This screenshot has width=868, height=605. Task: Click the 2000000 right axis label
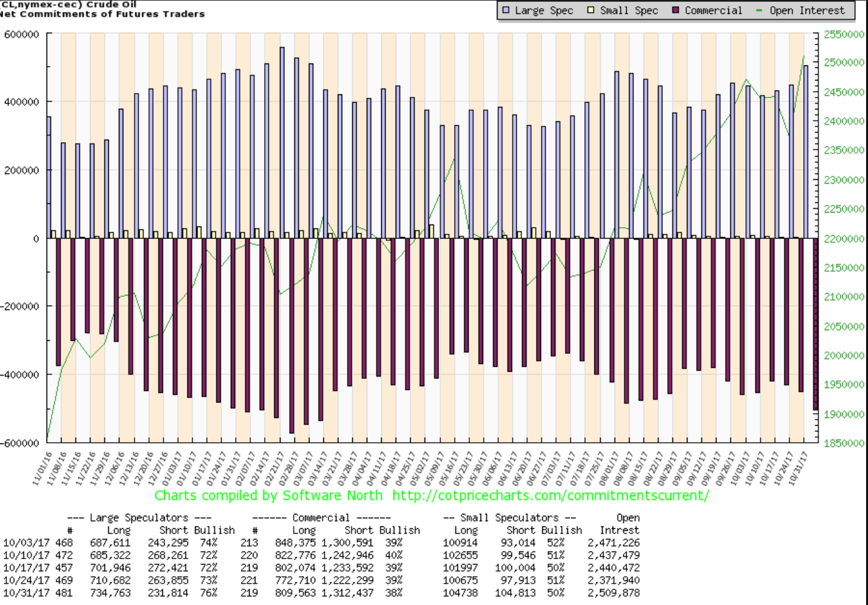point(844,356)
